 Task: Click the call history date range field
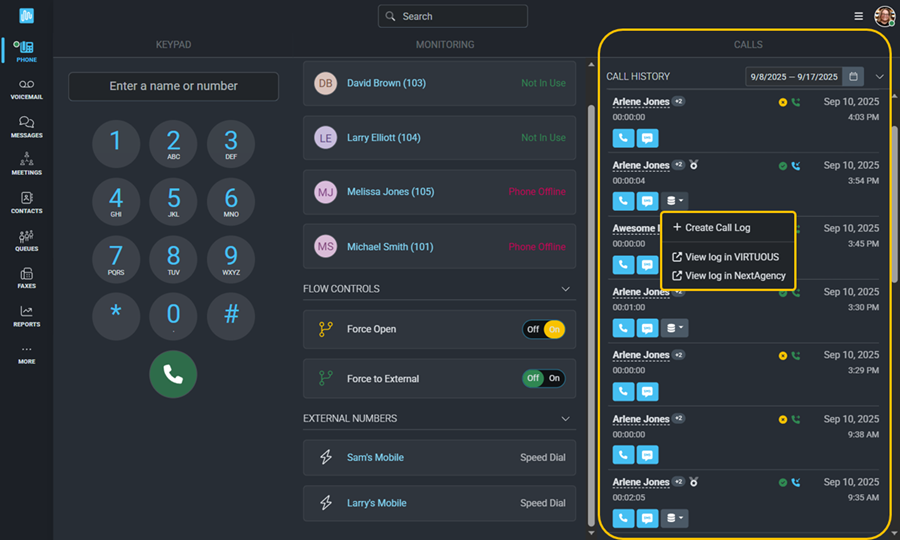[794, 76]
